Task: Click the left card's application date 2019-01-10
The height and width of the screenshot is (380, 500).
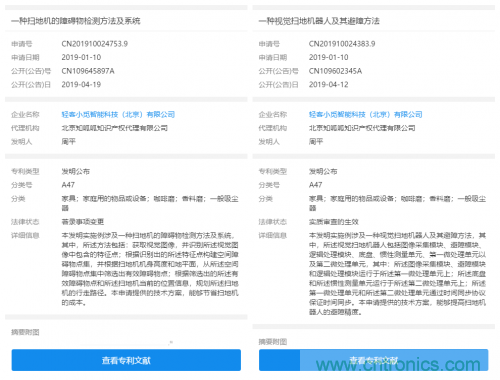Action: (x=81, y=57)
